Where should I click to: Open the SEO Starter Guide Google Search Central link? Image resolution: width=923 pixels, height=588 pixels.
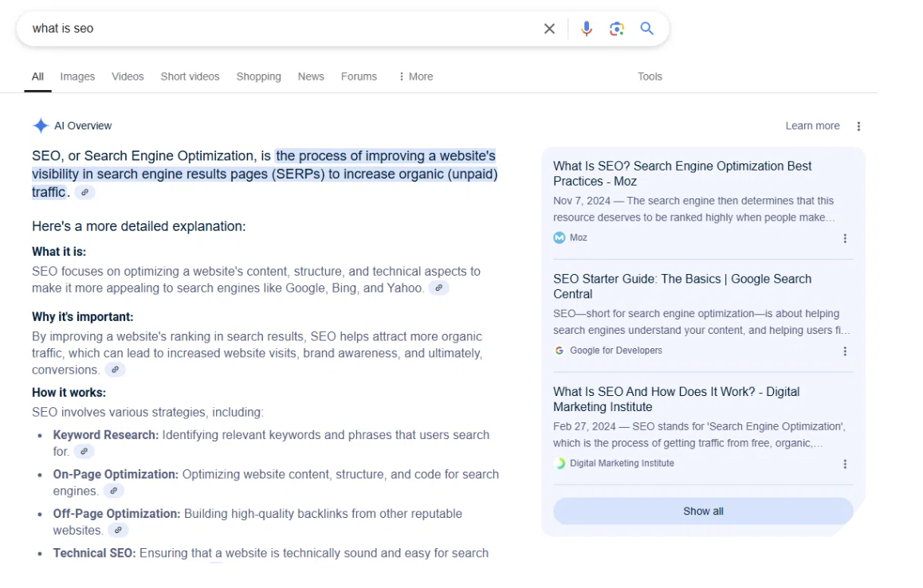tap(681, 286)
